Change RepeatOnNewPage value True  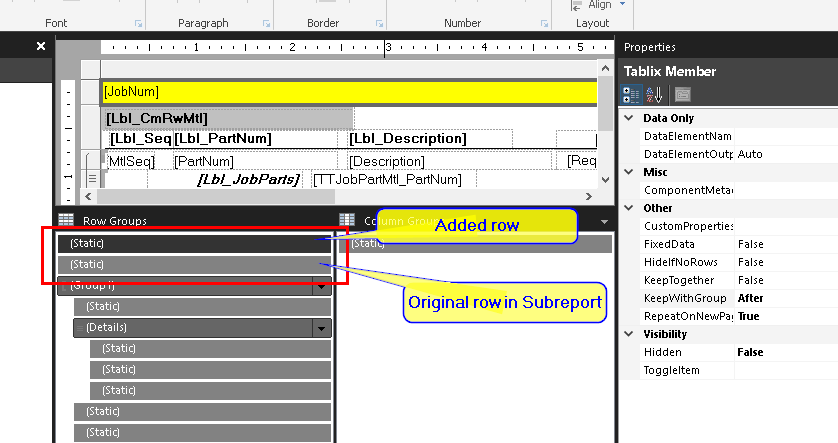point(786,316)
